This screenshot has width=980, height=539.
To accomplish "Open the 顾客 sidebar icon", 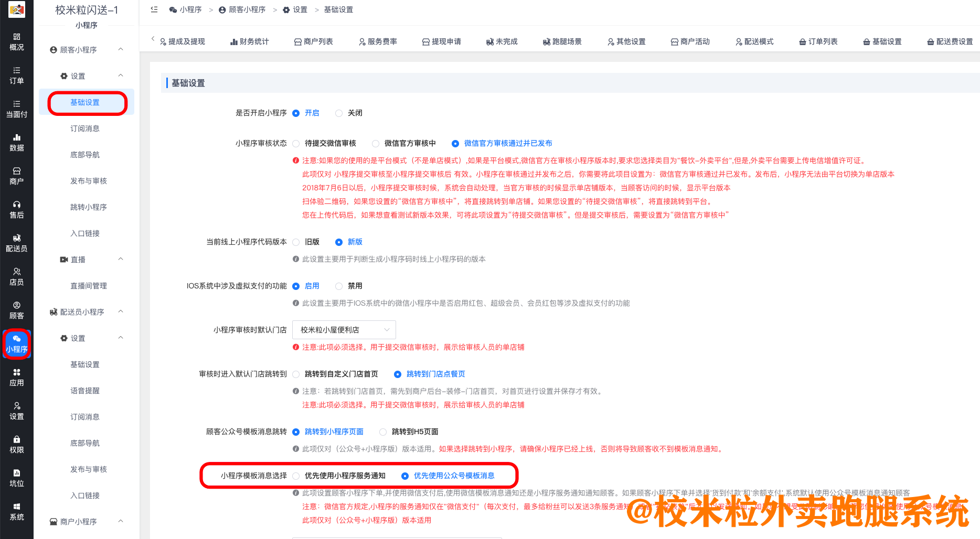I will [17, 310].
